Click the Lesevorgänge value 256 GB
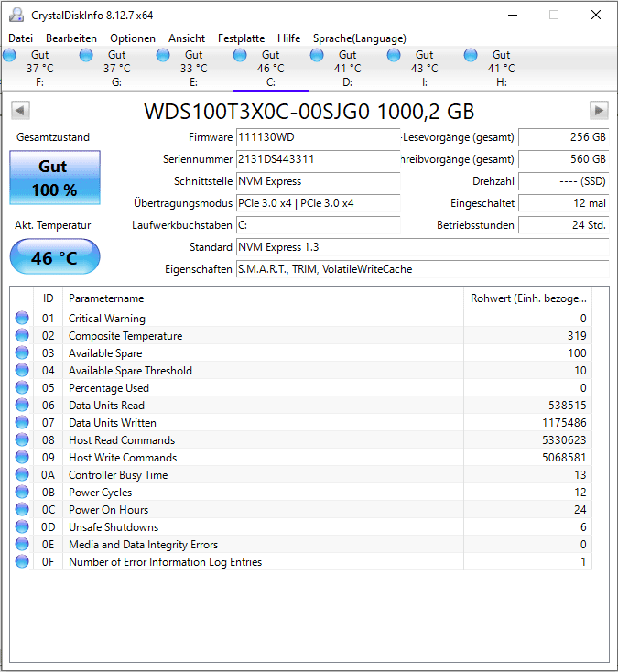 point(564,137)
